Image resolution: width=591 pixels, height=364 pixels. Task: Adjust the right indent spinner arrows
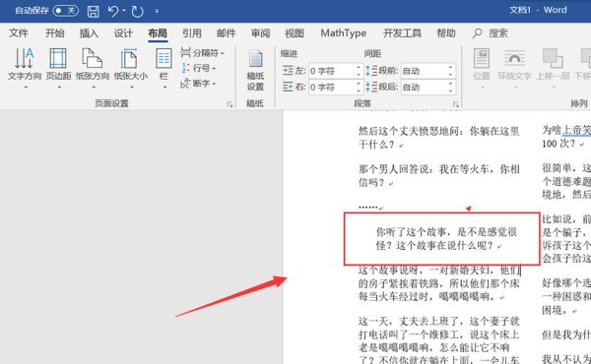pos(359,88)
